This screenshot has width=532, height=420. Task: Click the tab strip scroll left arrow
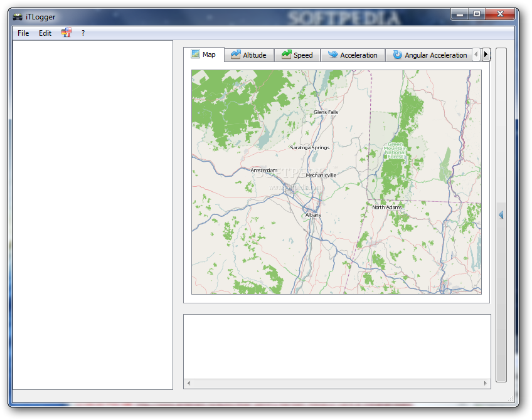tap(476, 55)
